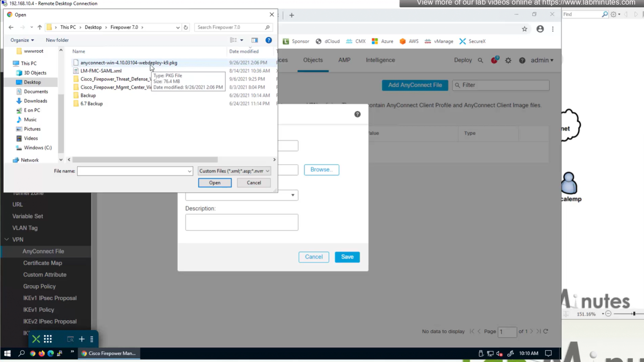Click the Add AnyConnect File button
This screenshot has height=362, width=644.
[x=415, y=85]
